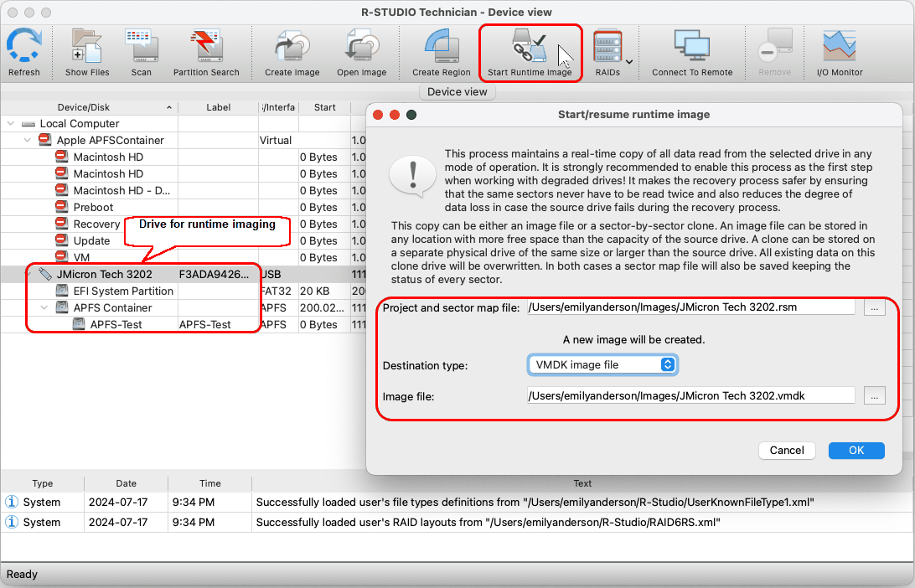Select the VM volume icon

(x=62, y=256)
